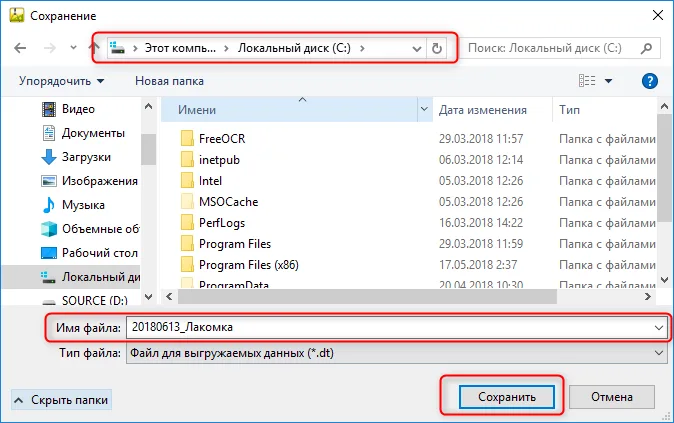Click date 29.03.2018 11:57
Screen dimensions: 674x423
tap(481, 139)
